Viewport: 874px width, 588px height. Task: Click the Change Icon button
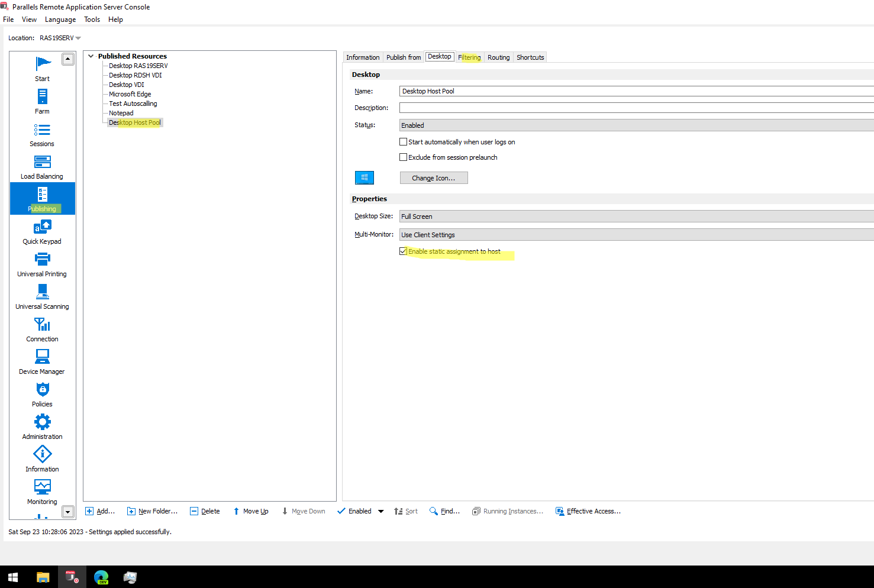click(434, 178)
